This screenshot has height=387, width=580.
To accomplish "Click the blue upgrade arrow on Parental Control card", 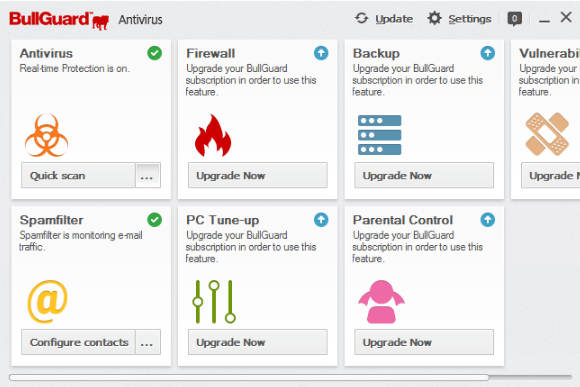I will 488,220.
